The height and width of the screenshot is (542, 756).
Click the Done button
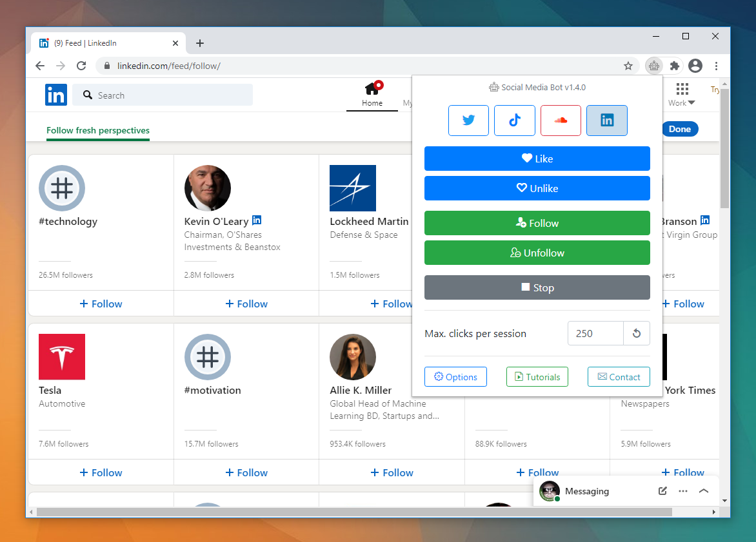pos(680,129)
